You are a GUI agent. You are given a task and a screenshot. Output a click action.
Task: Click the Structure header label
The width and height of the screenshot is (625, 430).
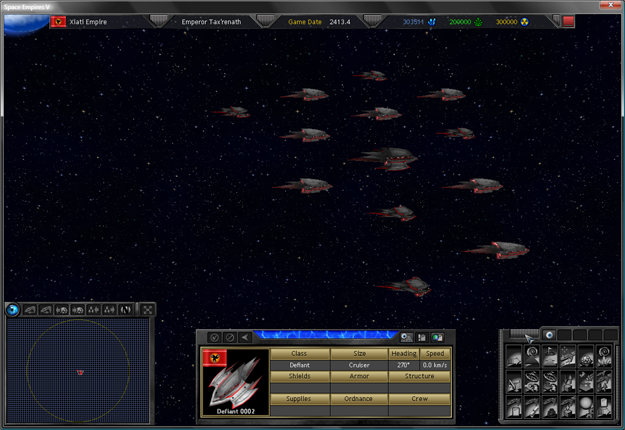(x=419, y=376)
